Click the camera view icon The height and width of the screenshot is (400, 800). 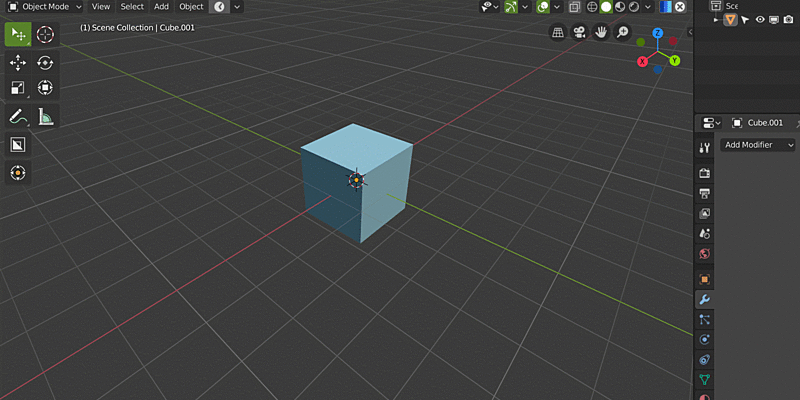pos(580,33)
